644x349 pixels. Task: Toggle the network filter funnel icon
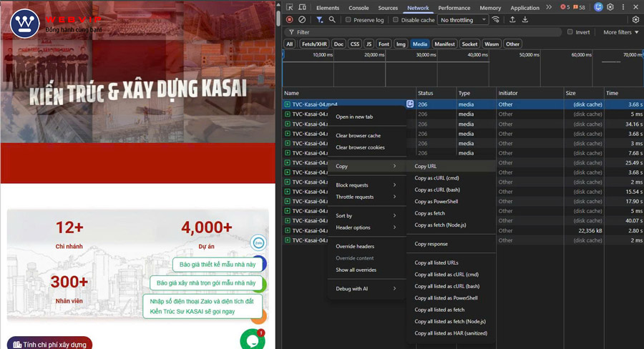320,19
